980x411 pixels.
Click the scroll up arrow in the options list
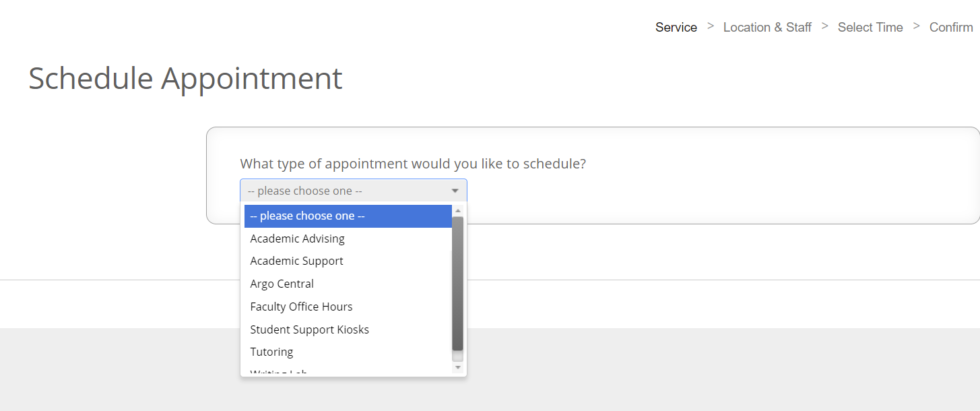point(458,211)
